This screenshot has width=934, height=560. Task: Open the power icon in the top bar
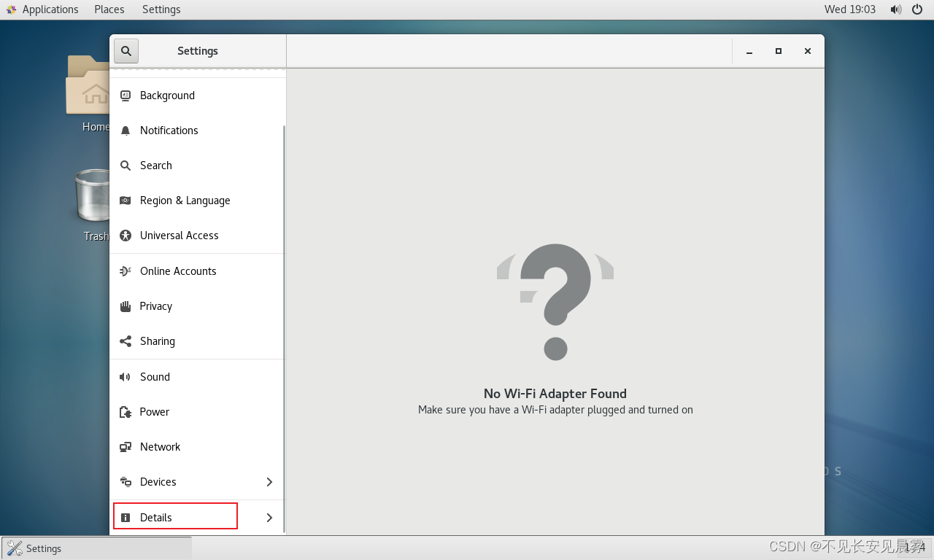coord(917,9)
